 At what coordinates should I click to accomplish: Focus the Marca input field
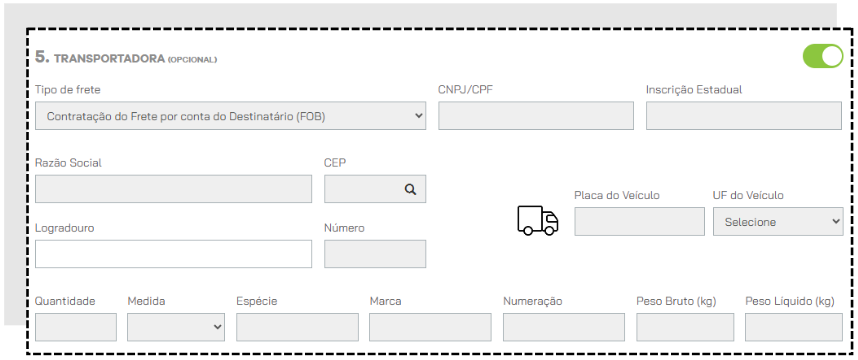(x=430, y=327)
